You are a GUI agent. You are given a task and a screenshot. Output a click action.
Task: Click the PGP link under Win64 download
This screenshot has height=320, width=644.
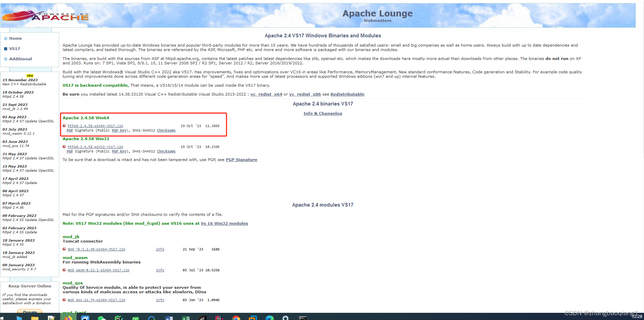pos(70,131)
